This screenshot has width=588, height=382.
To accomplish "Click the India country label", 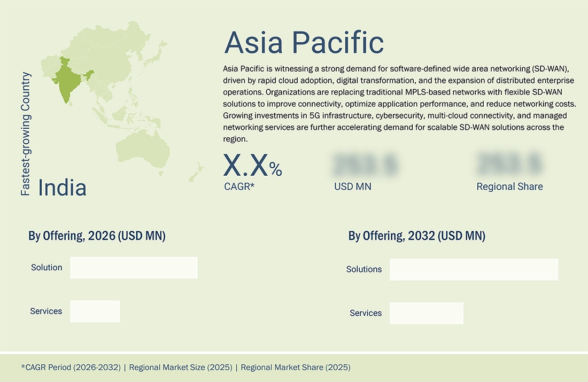I will pos(62,188).
